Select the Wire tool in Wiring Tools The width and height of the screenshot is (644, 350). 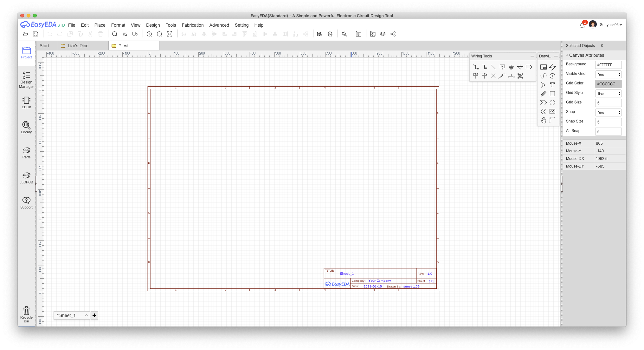click(476, 67)
